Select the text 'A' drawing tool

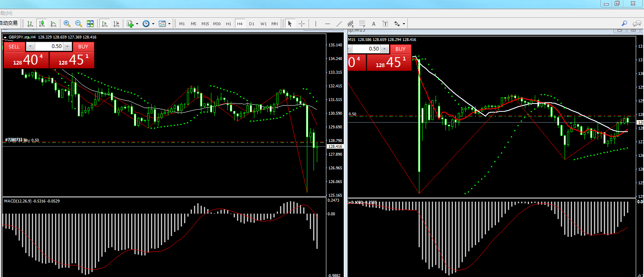(374, 24)
